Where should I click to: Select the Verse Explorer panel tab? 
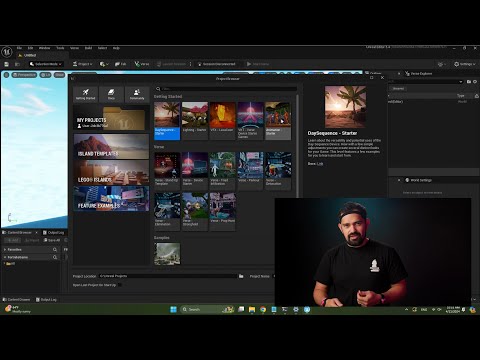419,73
